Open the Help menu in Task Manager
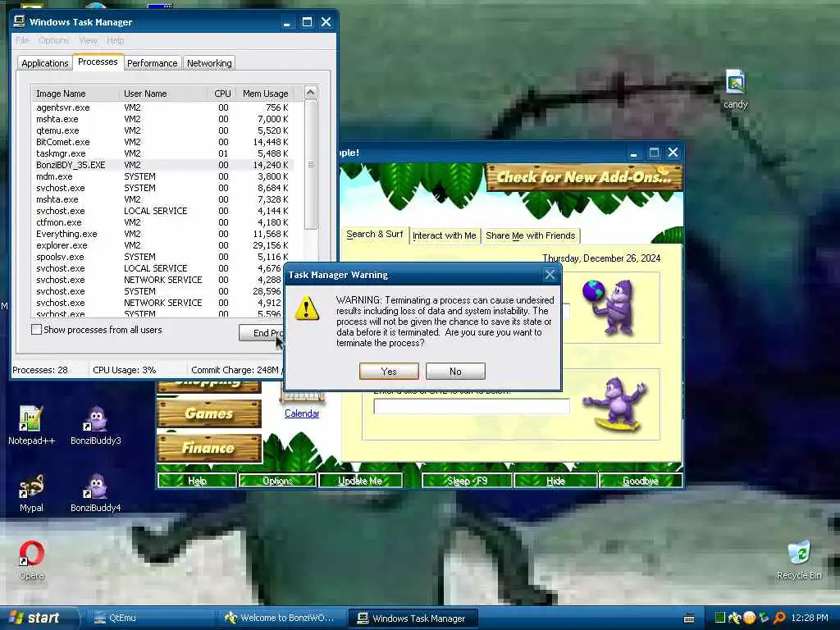 pos(115,40)
